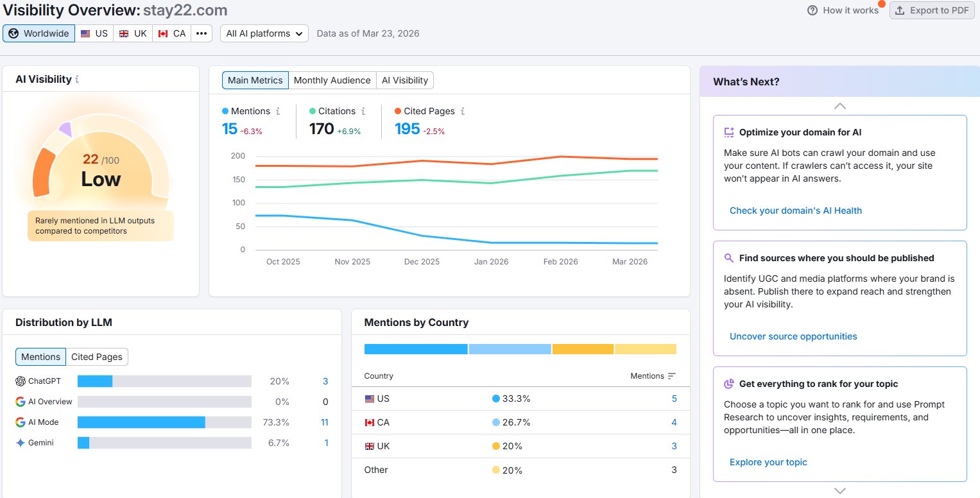Image resolution: width=980 pixels, height=498 pixels.
Task: Click the Find sources magnifier icon
Action: [x=729, y=258]
